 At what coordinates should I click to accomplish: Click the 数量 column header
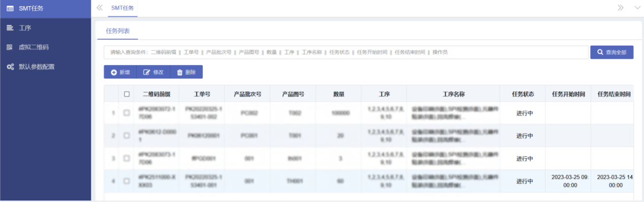click(x=339, y=94)
